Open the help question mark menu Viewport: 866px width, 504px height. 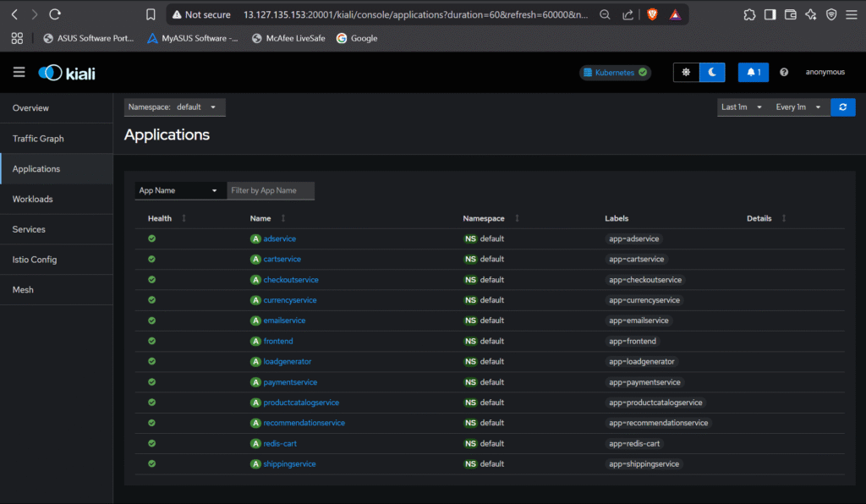coord(784,73)
